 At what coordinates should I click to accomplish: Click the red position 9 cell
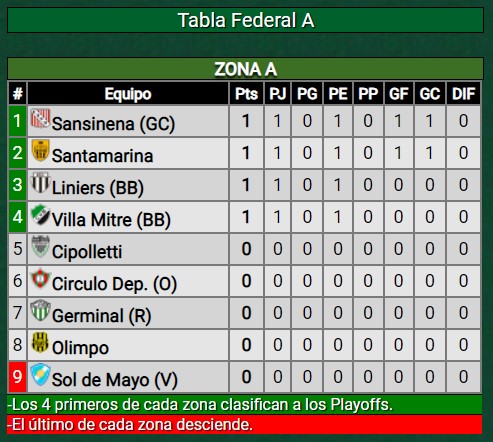17,377
